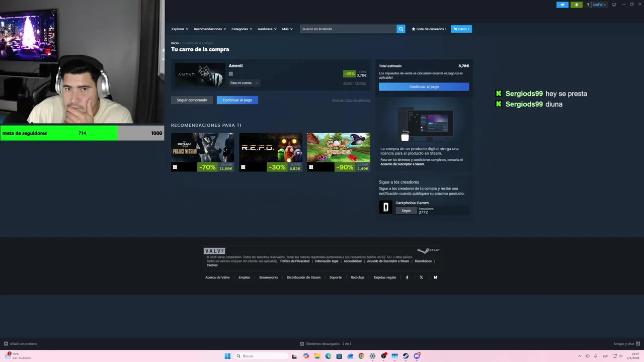Expand the Más menu
Screen dimensions: 644x362
click(287, 29)
